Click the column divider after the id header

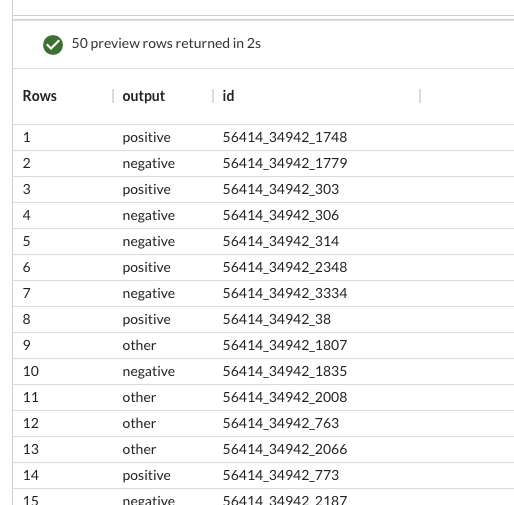(x=420, y=96)
